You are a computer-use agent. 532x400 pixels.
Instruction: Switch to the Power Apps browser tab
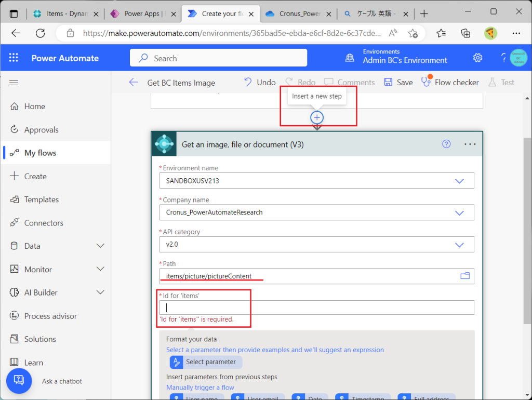click(x=143, y=14)
